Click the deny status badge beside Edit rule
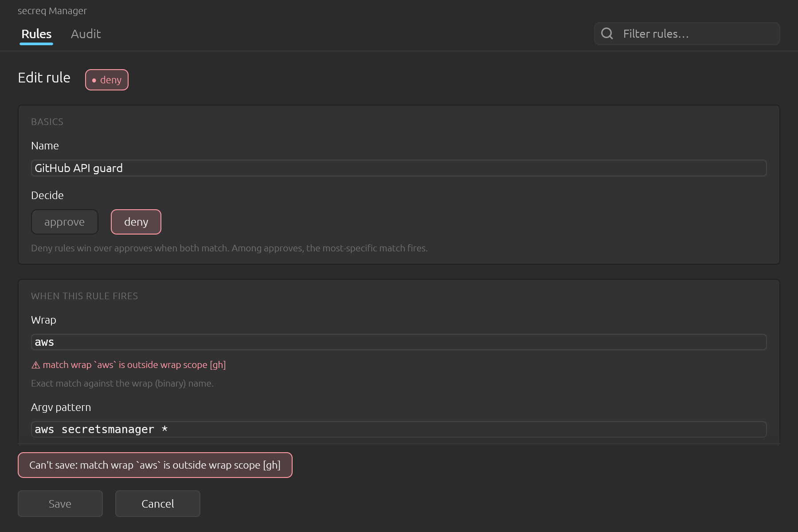798x532 pixels. [107, 80]
